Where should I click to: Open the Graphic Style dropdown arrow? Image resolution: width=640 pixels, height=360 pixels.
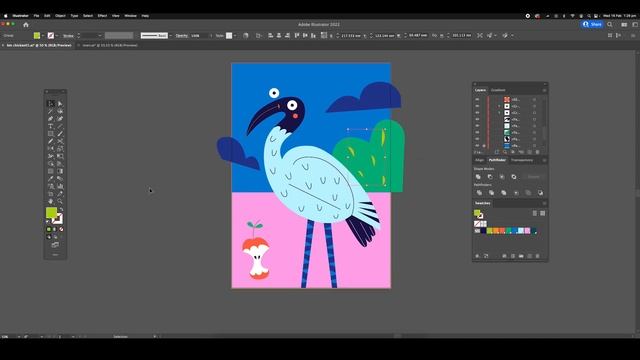coord(235,36)
